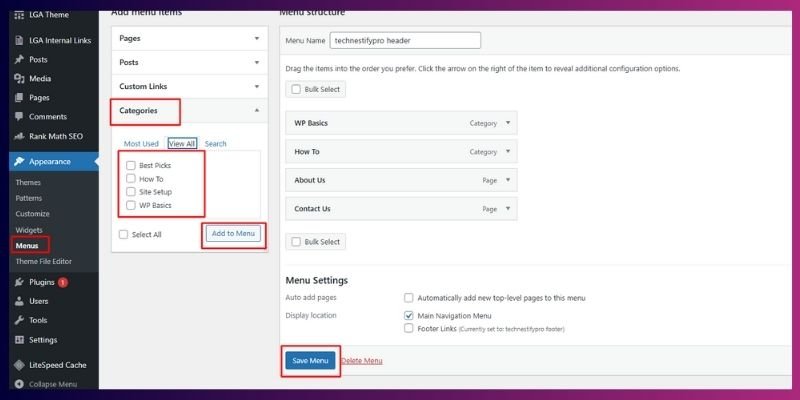Tick the WP Basics category checkbox
This screenshot has width=800, height=400.
tap(131, 205)
